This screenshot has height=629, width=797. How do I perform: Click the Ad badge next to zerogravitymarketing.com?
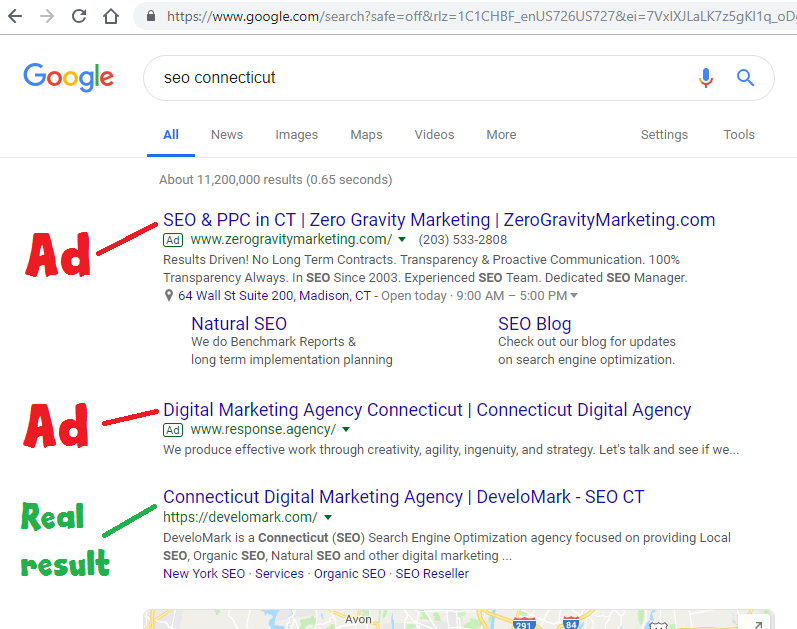tap(173, 239)
